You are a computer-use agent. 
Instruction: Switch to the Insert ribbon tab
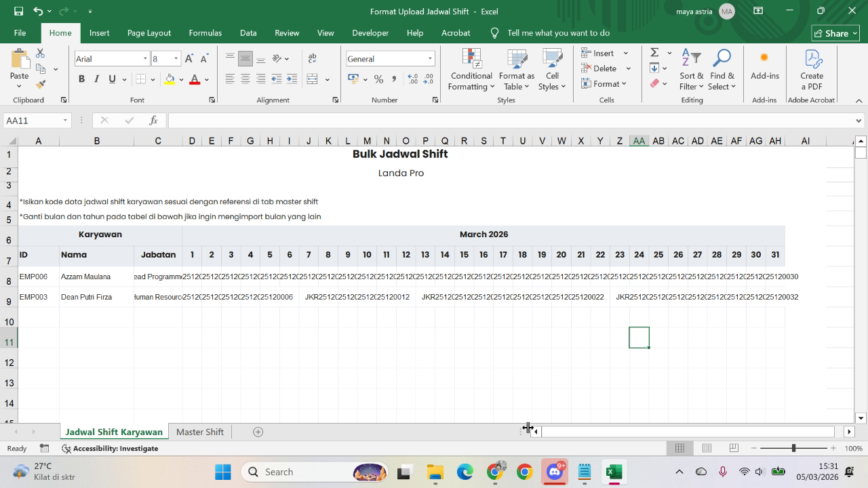pos(99,33)
